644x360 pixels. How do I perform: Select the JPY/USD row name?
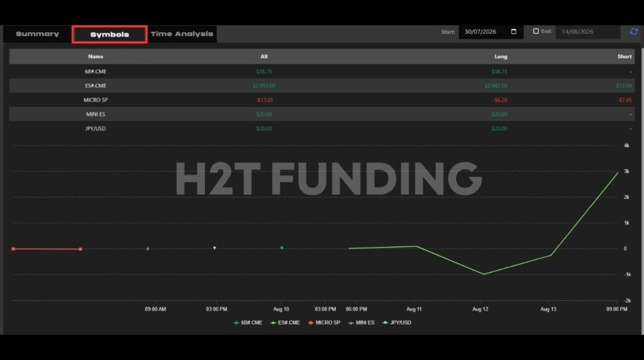[x=96, y=128]
